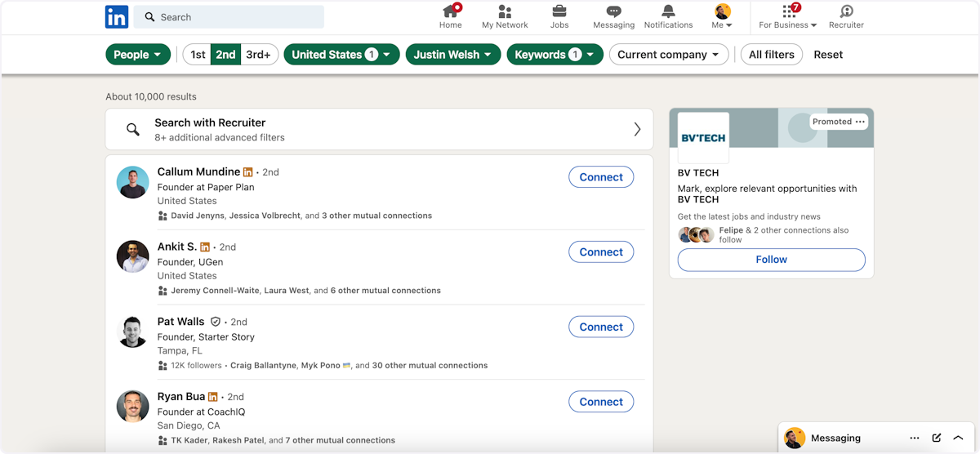View Callum Mundine's 3 other mutual connections
Image resolution: width=980 pixels, height=454 pixels.
376,216
